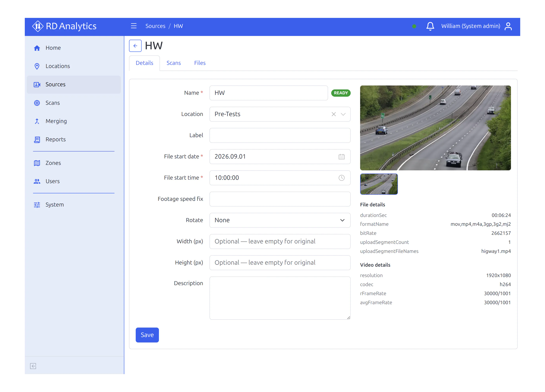Click the Sources camera icon
This screenshot has height=392, width=545.
coord(37,84)
